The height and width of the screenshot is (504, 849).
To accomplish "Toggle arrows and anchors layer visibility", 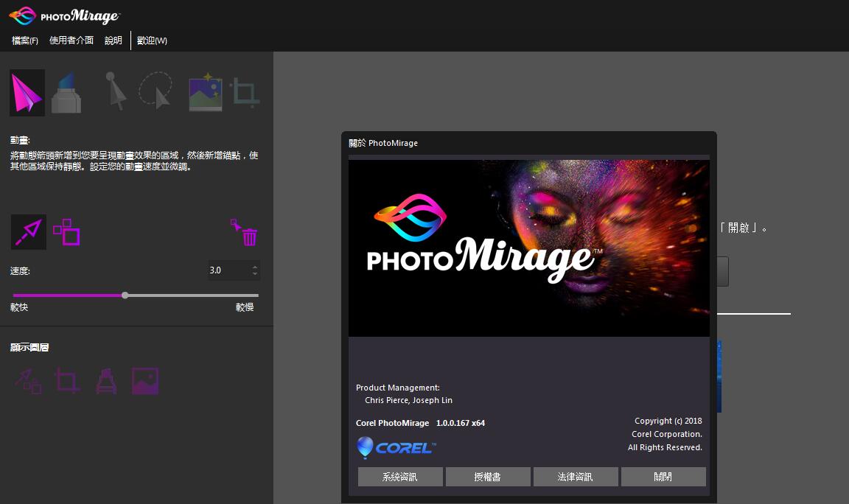I will pyautogui.click(x=28, y=381).
